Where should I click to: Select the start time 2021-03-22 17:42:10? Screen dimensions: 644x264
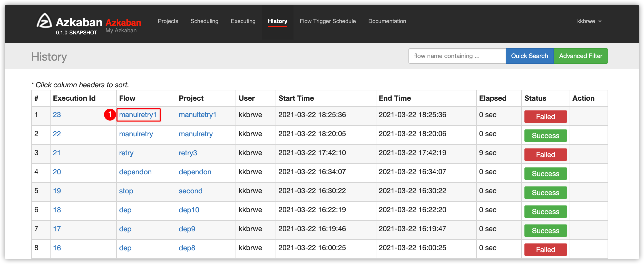coord(312,153)
